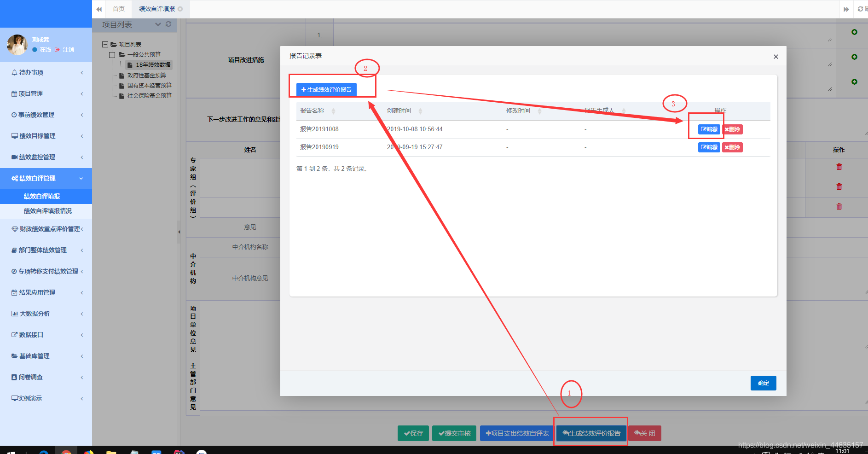Switch to the 首页 tab
The height and width of the screenshot is (454, 868).
tap(119, 9)
